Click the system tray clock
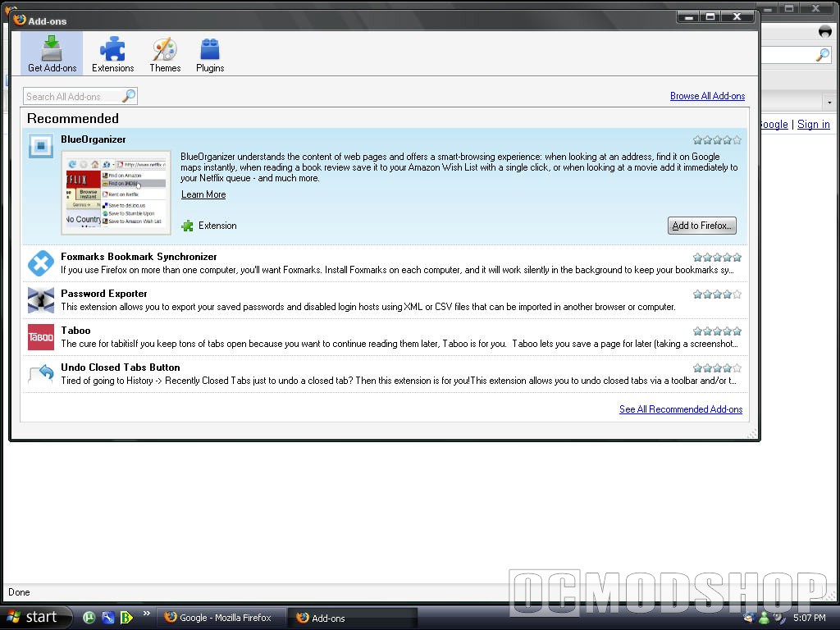 (809, 618)
